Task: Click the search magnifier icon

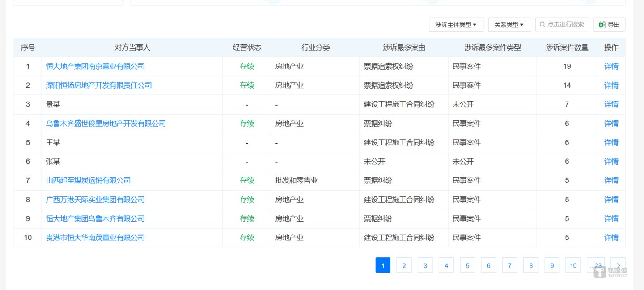Action: point(542,25)
